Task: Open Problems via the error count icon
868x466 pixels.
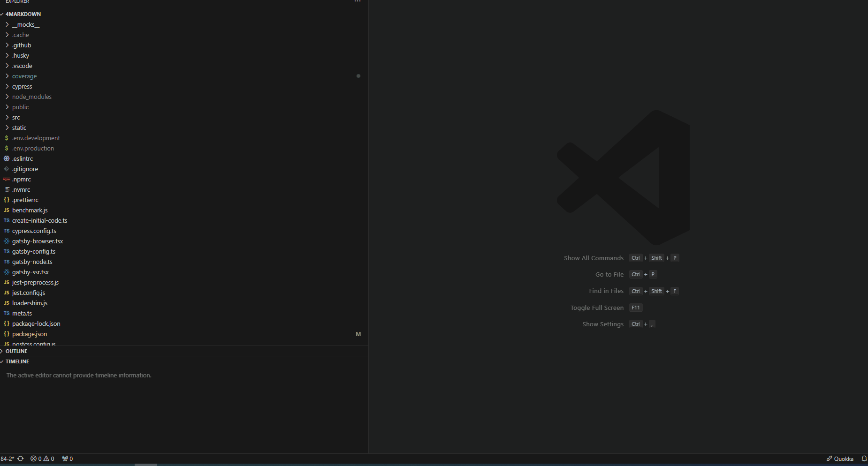Action: (x=33, y=458)
